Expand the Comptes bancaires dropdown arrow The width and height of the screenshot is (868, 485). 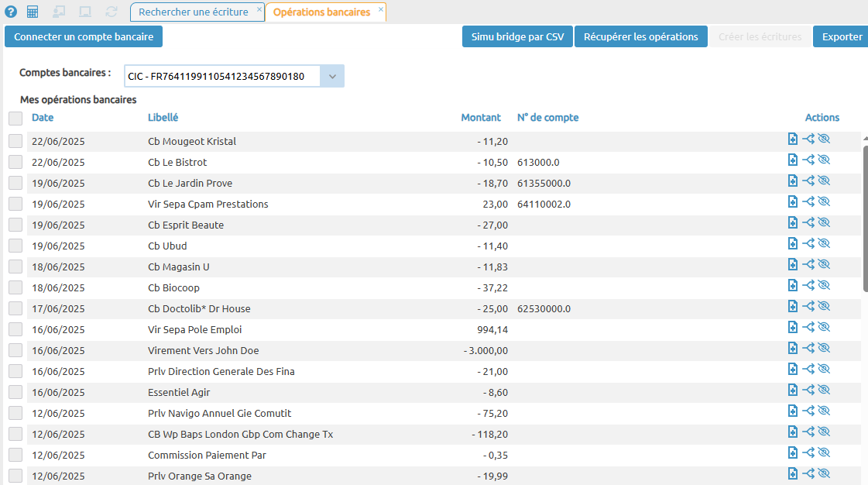coord(332,76)
